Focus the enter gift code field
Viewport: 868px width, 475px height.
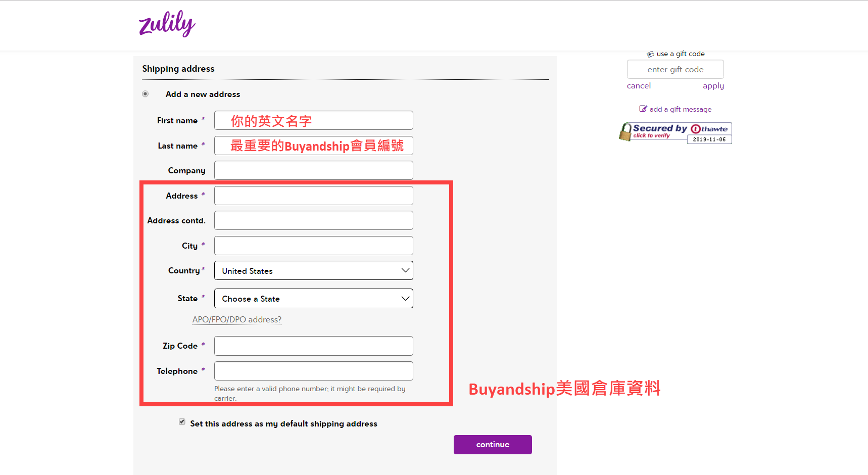point(675,70)
